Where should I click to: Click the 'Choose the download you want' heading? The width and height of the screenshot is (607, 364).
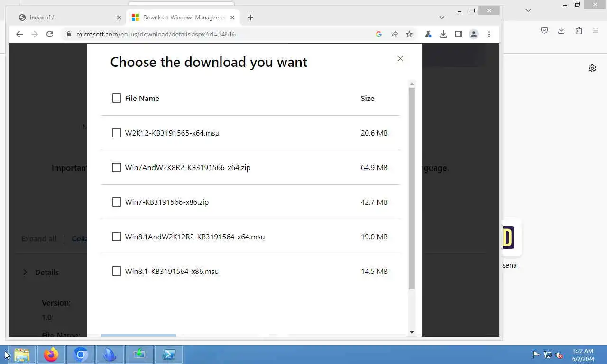(209, 62)
